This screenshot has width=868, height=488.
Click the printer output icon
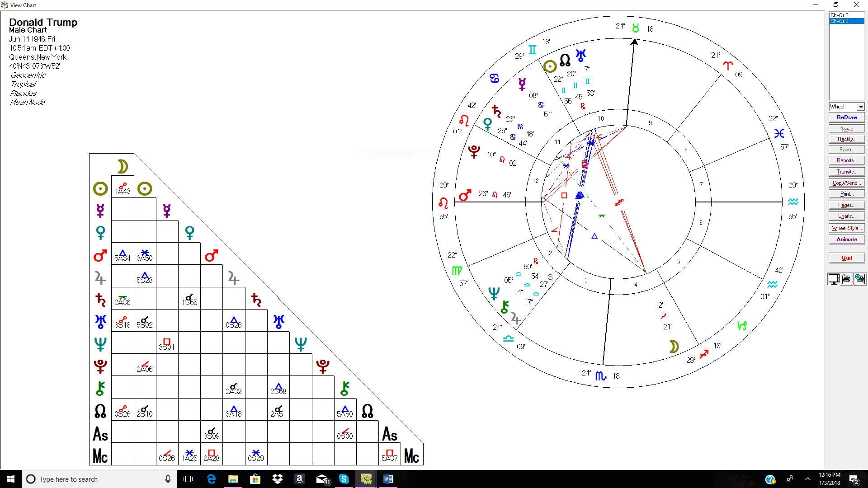pos(847,279)
